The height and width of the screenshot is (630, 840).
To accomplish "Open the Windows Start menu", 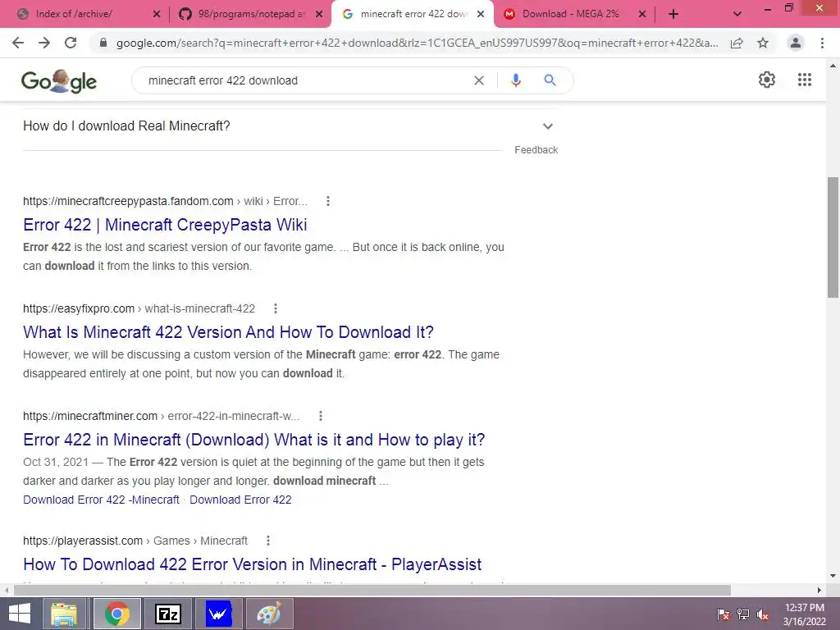I will [x=20, y=614].
